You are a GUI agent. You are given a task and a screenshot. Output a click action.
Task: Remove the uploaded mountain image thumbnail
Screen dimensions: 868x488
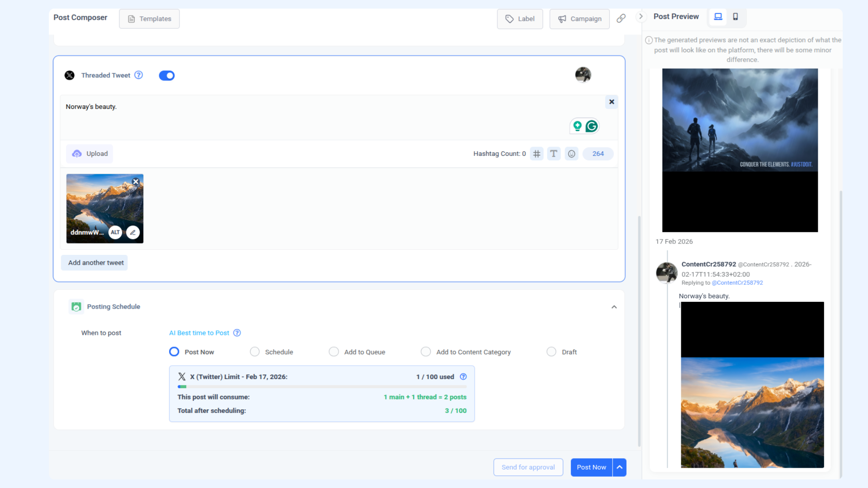point(136,182)
